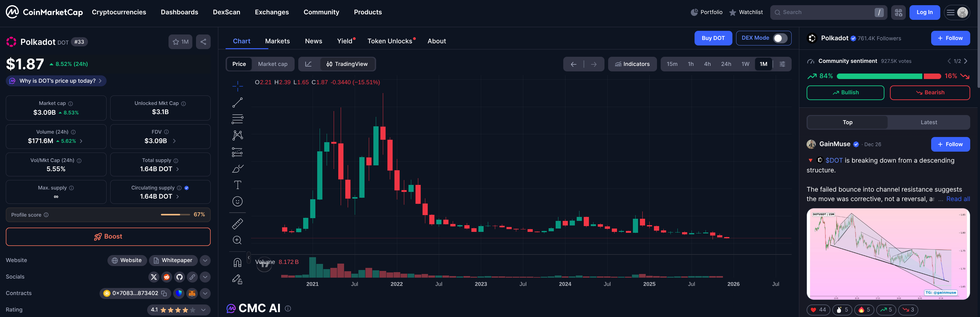Viewport: 980px width, 317px height.
Task: Toggle lock all drawings
Action: pos(238,279)
